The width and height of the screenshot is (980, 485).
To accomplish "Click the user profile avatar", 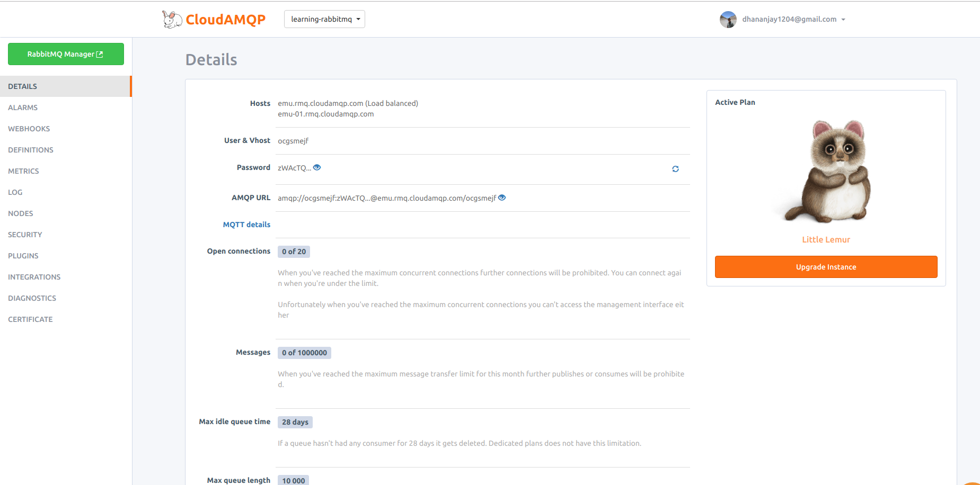I will pos(728,20).
